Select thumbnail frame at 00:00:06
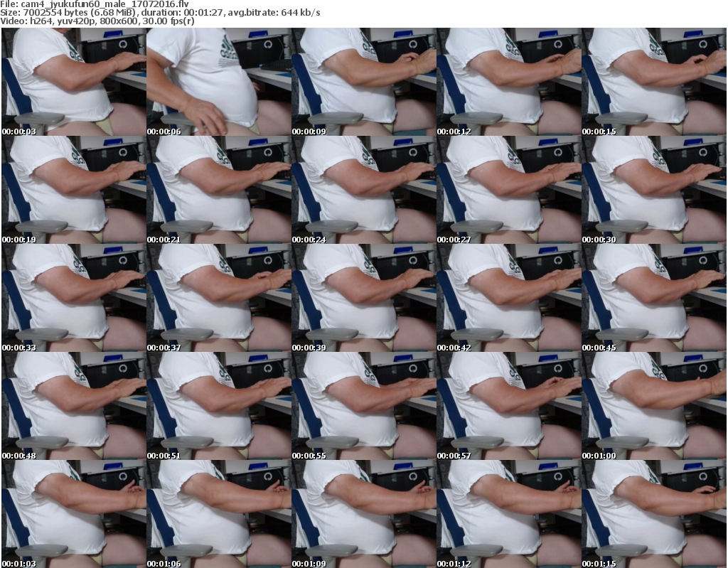Image resolution: width=728 pixels, height=568 pixels. click(x=219, y=82)
